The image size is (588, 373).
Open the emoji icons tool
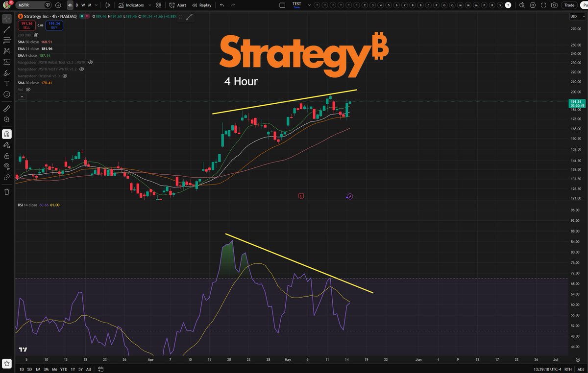coord(7,94)
